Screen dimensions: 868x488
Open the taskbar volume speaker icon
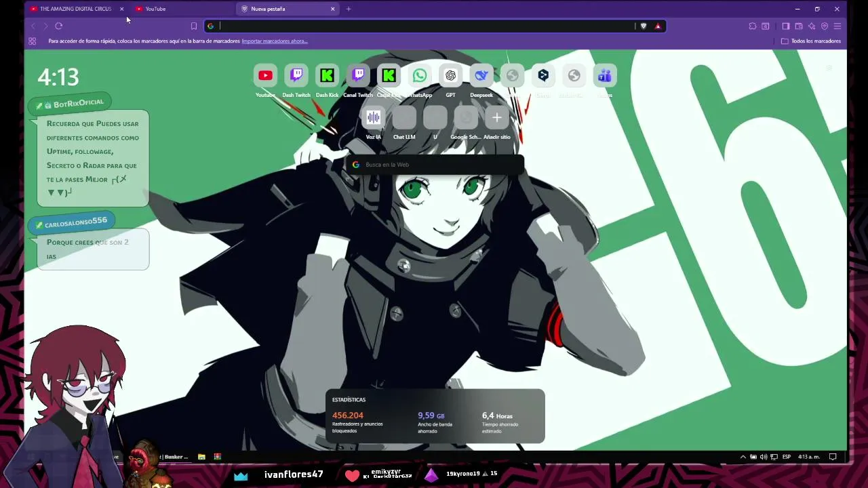coord(764,457)
